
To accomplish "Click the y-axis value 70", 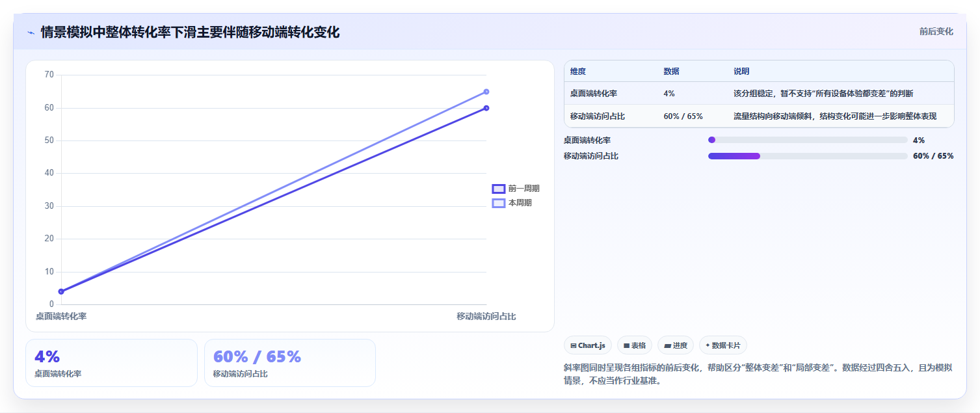I will pos(49,75).
